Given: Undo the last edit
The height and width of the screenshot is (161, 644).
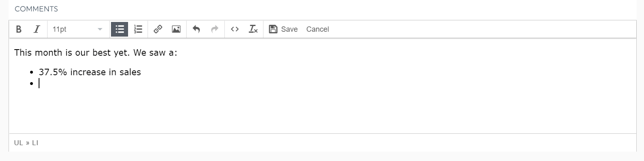Looking at the screenshot, I should [x=196, y=29].
